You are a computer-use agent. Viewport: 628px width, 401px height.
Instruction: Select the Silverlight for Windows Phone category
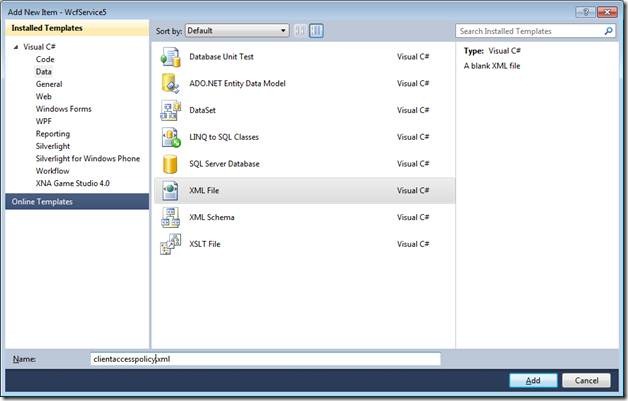[x=87, y=159]
